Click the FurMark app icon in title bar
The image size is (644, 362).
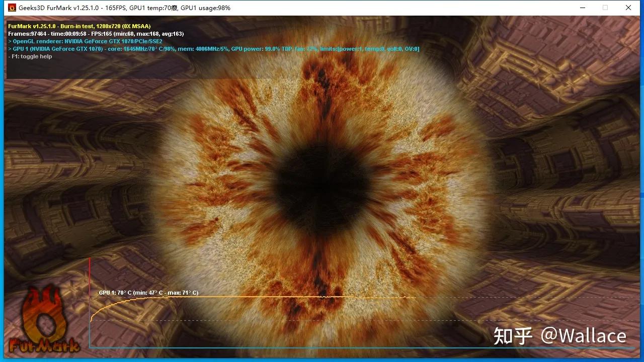[x=12, y=8]
